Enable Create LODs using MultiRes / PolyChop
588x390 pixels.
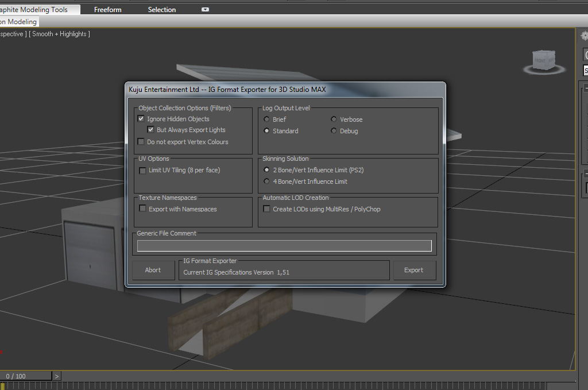click(267, 209)
